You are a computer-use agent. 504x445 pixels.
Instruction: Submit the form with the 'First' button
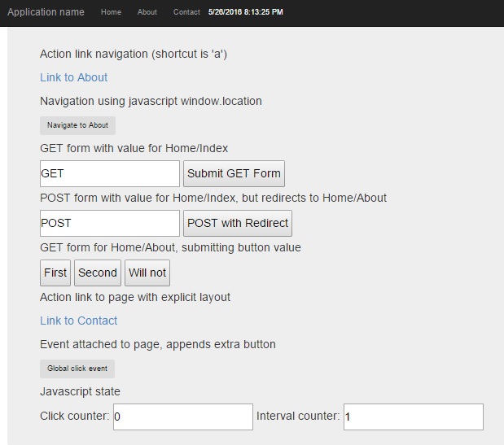pos(55,273)
